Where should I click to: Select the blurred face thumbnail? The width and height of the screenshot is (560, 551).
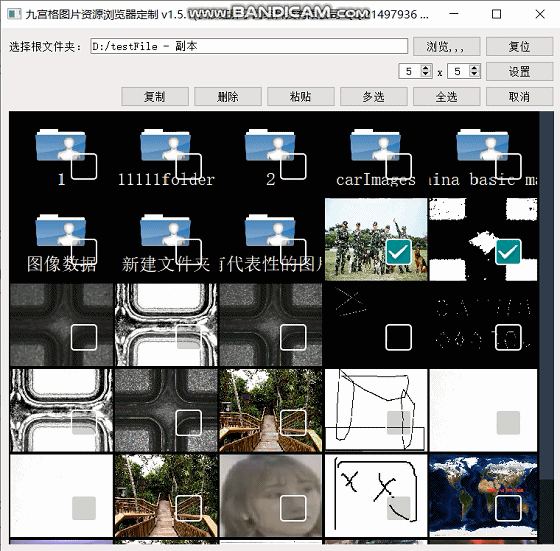coord(270,495)
